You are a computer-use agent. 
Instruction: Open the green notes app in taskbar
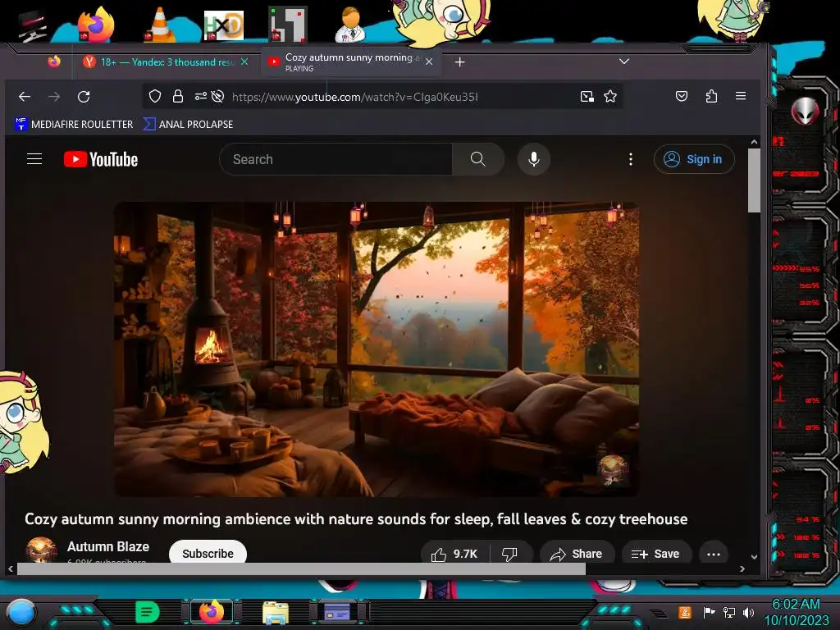point(147,612)
